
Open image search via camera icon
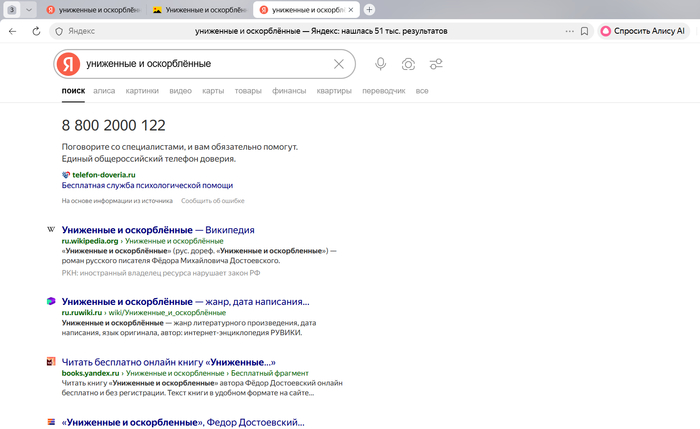pyautogui.click(x=408, y=64)
